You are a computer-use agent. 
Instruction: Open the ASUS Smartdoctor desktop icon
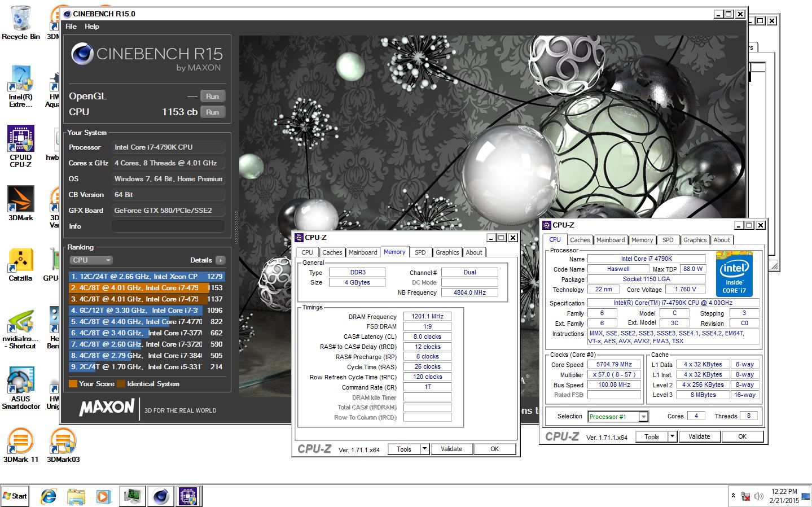click(x=21, y=388)
